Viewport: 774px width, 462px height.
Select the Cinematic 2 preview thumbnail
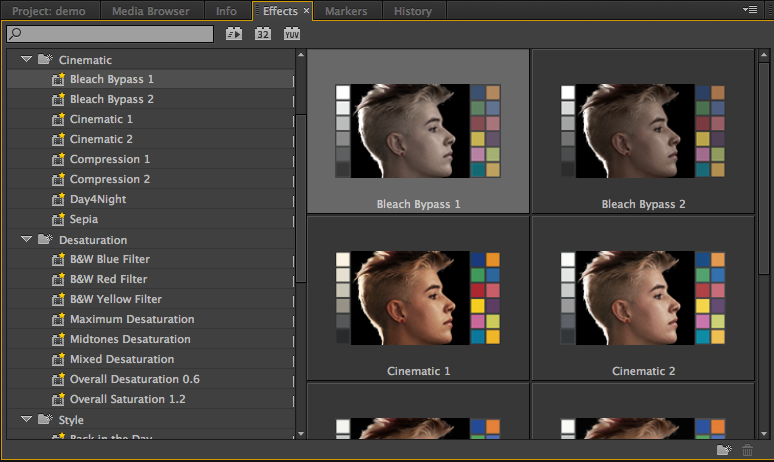[x=643, y=298]
